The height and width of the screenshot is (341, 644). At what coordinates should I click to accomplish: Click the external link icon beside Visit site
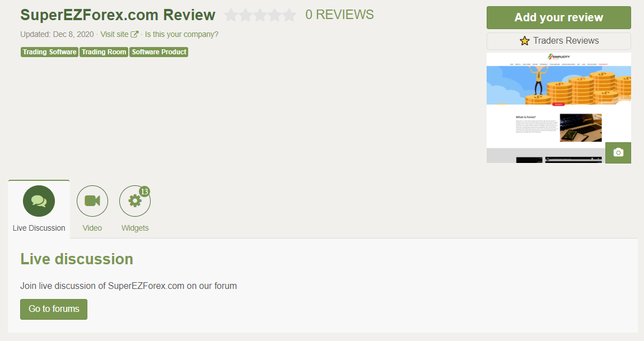134,35
